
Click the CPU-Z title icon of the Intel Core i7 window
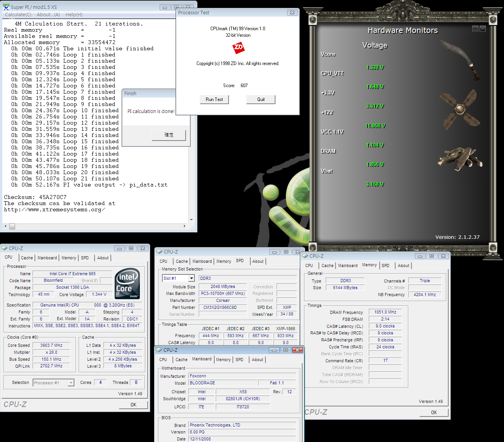[x=4, y=248]
